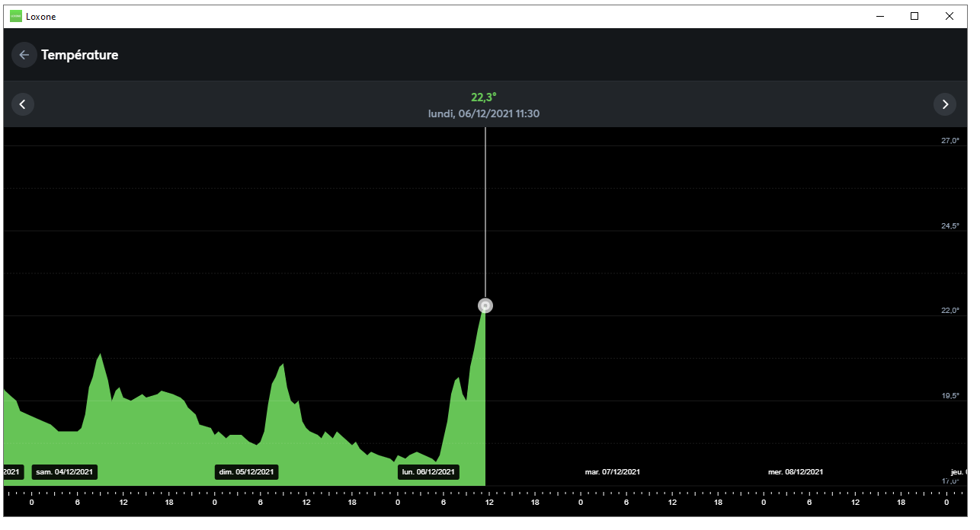Image resolution: width=980 pixels, height=530 pixels.
Task: Click the green Loxone app icon in title bar
Action: pyautogui.click(x=16, y=16)
